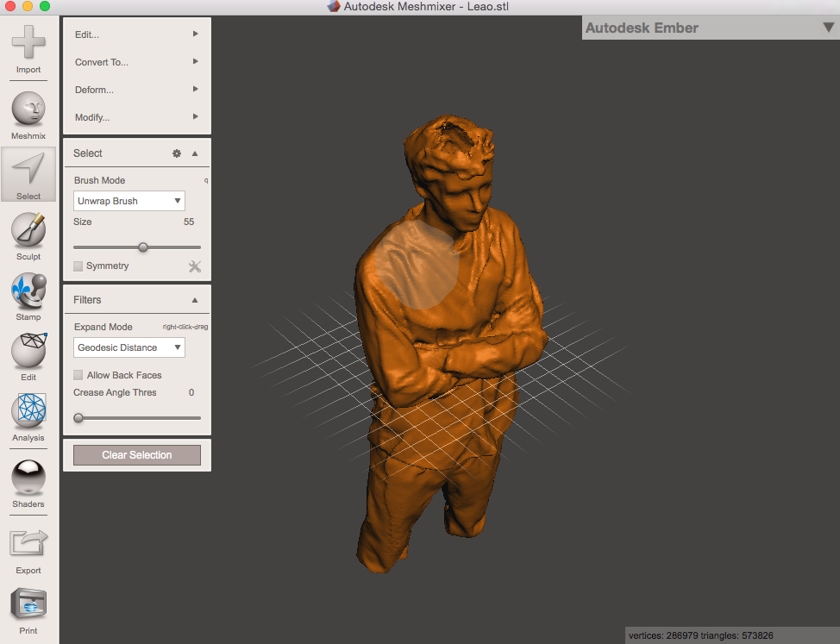Click the macOS green zoom window button

(x=45, y=6)
